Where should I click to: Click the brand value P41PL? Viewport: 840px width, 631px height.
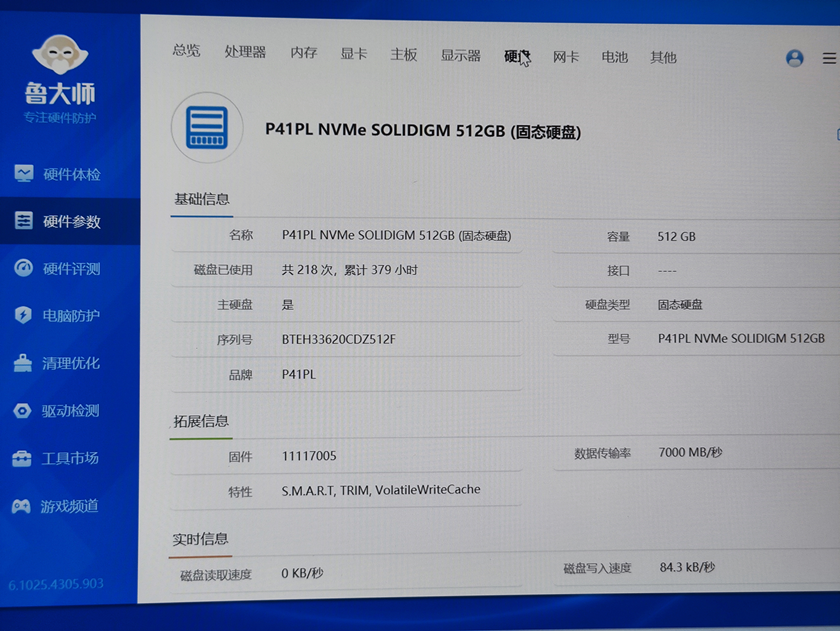pos(298,374)
